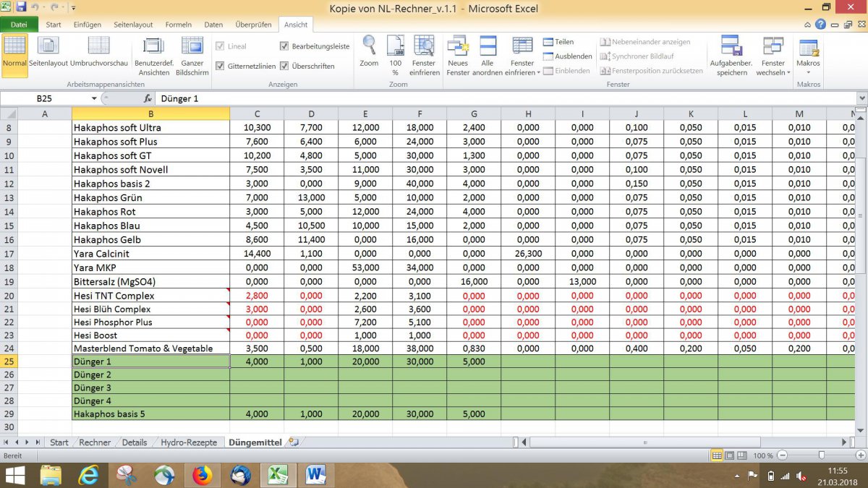Open Word from the taskbar

click(316, 475)
